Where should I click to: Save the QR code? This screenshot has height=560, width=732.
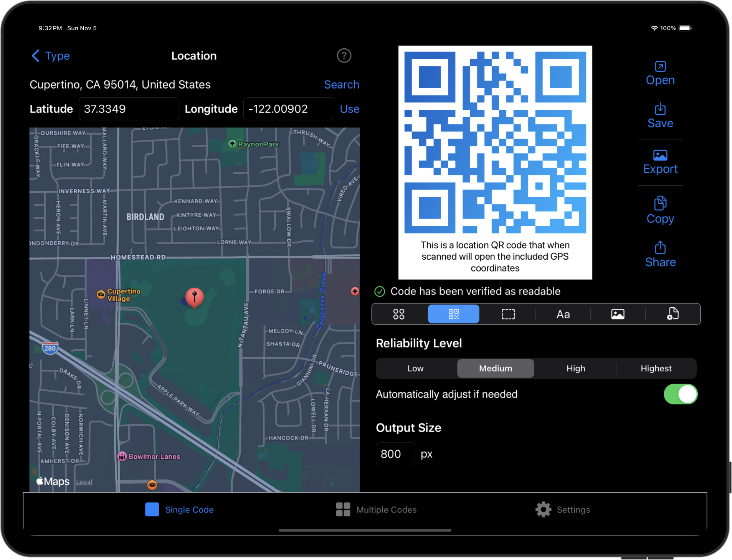pyautogui.click(x=660, y=116)
